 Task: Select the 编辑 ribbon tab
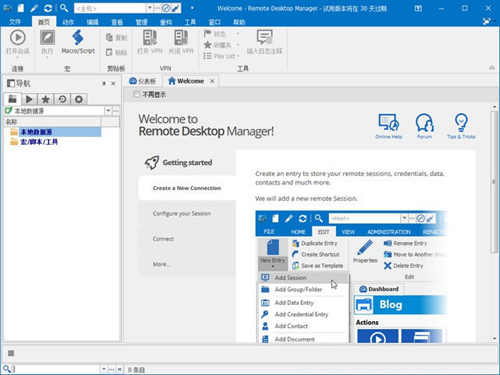(92, 22)
